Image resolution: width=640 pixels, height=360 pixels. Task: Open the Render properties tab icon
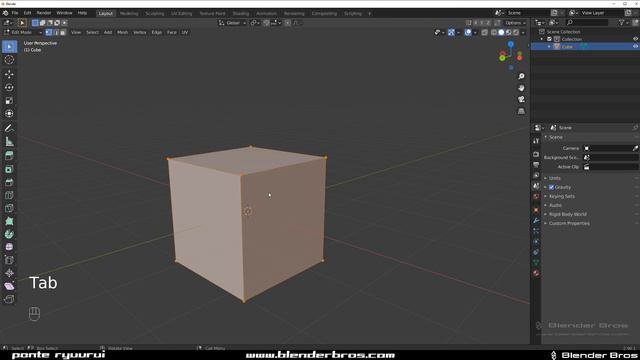[x=536, y=154]
